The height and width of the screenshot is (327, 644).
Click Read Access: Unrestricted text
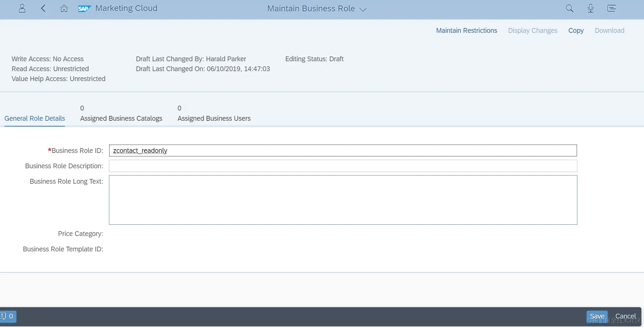[50, 69]
